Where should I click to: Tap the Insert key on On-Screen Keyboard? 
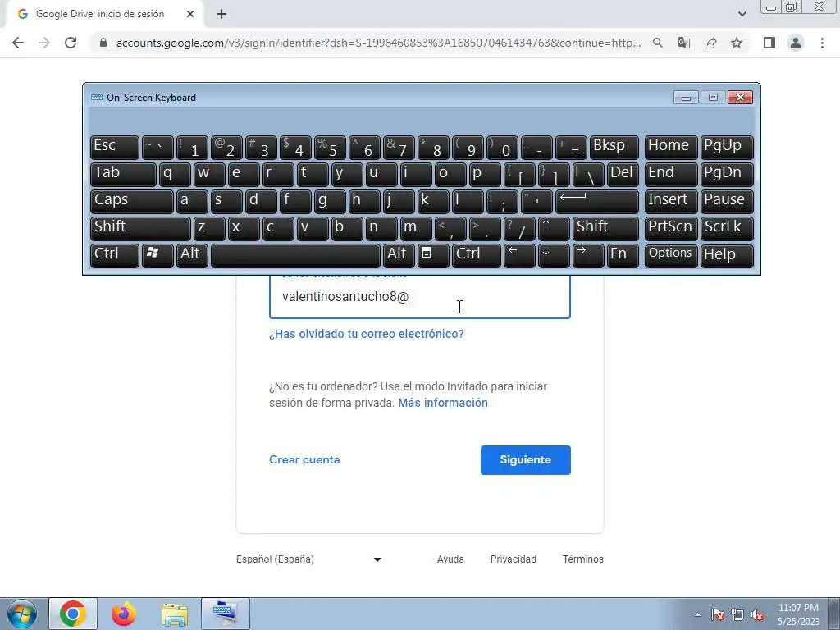tap(671, 201)
